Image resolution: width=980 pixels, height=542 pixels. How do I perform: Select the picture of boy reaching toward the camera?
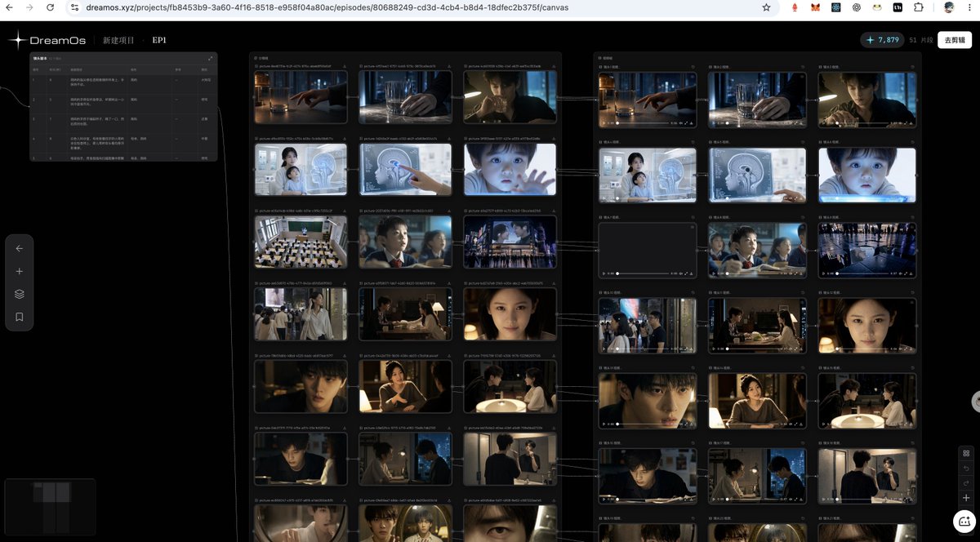click(510, 169)
